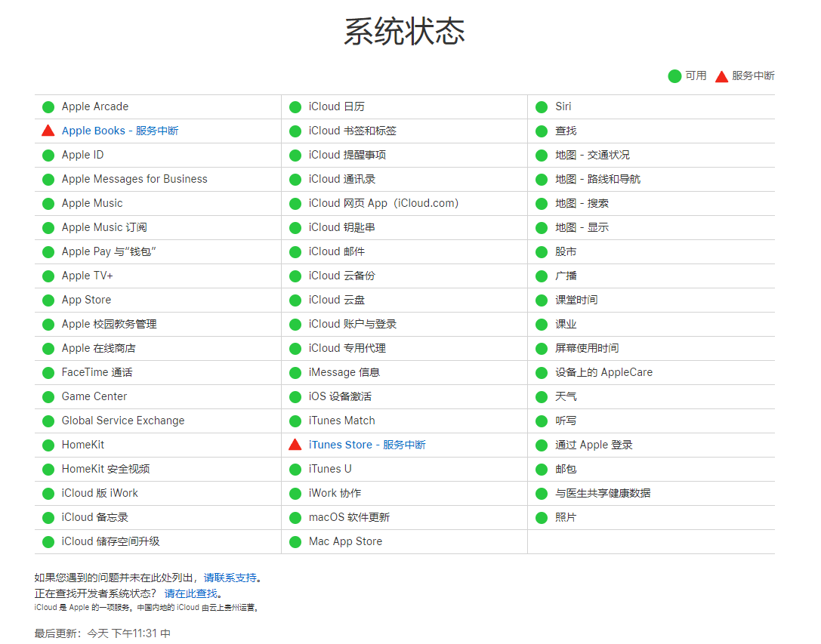
Task: Click the green dot beside iCloud 通讯录
Action: (x=295, y=180)
